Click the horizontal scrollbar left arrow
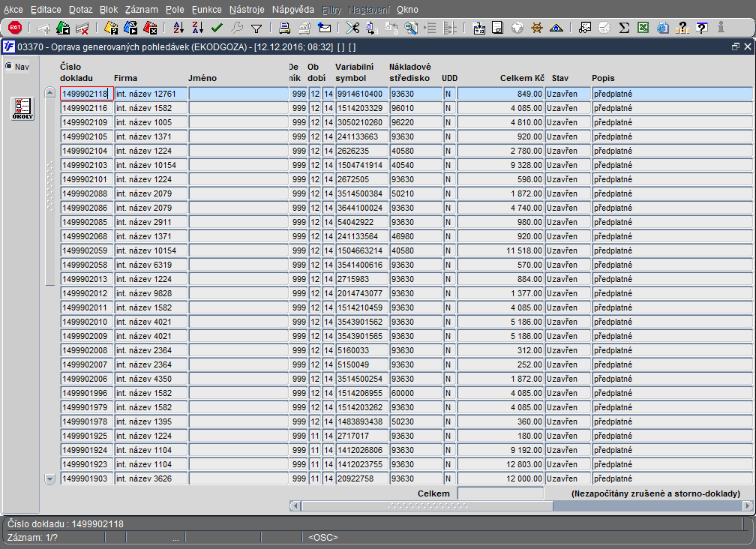 [295, 506]
